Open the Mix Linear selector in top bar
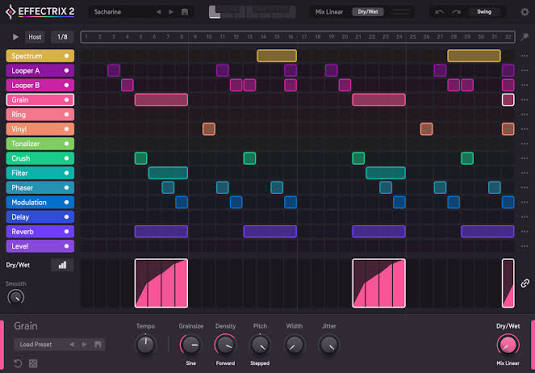The height and width of the screenshot is (373, 535). click(329, 12)
